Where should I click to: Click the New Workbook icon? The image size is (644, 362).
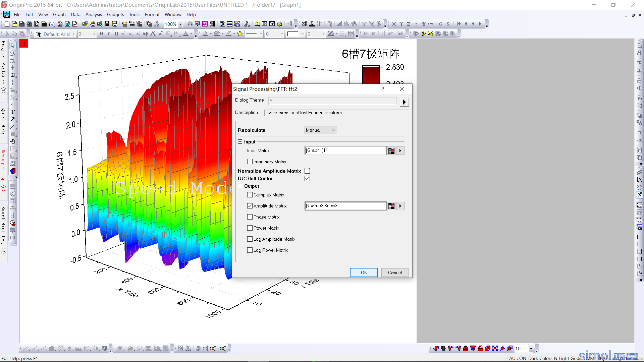pos(22,24)
